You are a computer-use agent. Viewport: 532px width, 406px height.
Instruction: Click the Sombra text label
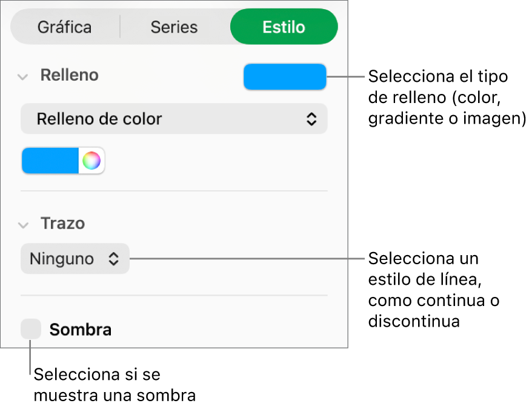[80, 329]
